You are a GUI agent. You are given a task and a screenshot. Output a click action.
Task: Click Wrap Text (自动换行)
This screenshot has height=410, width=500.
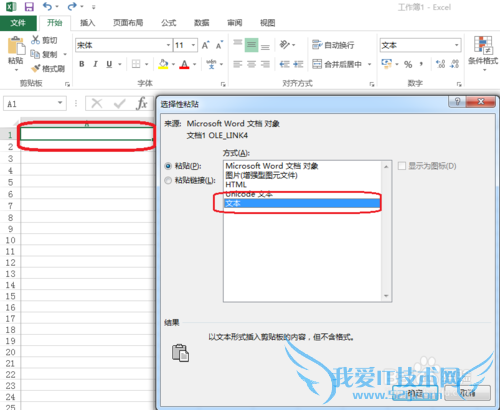[333, 45]
